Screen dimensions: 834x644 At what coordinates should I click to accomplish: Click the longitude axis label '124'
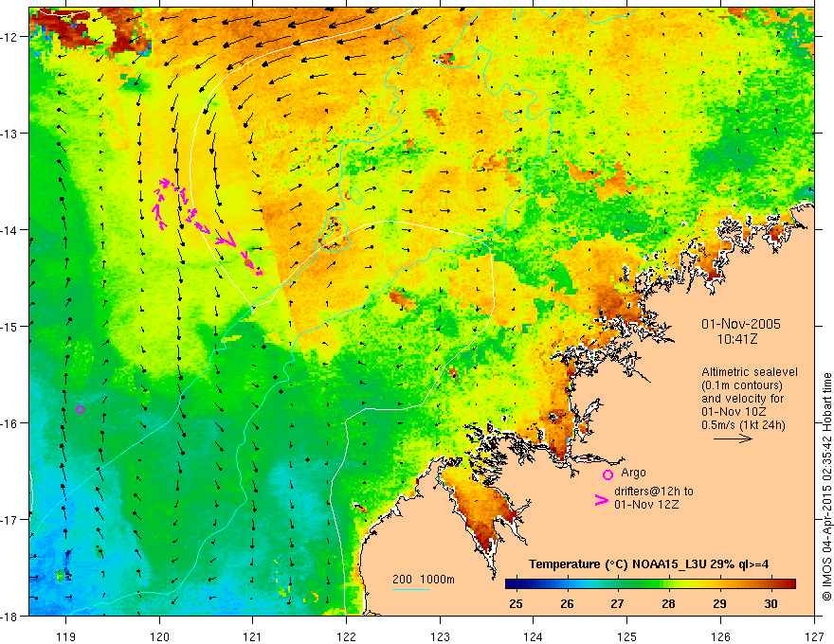[534, 636]
